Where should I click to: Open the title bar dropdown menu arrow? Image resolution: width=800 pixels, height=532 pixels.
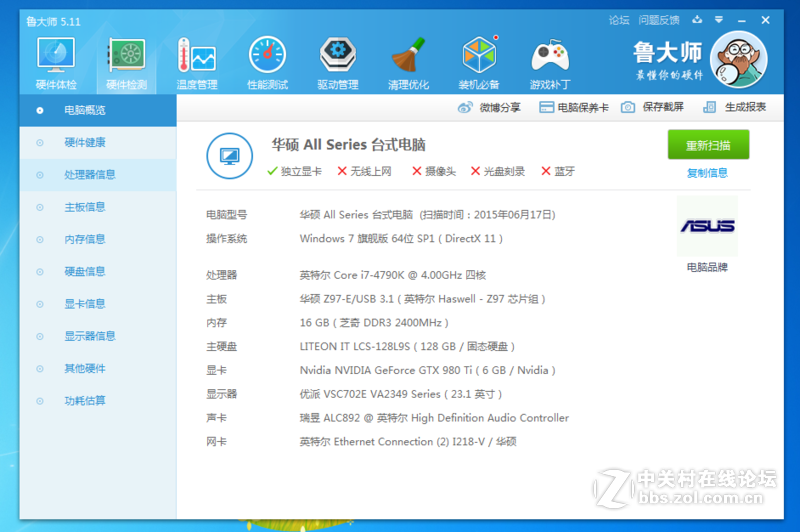click(x=719, y=20)
